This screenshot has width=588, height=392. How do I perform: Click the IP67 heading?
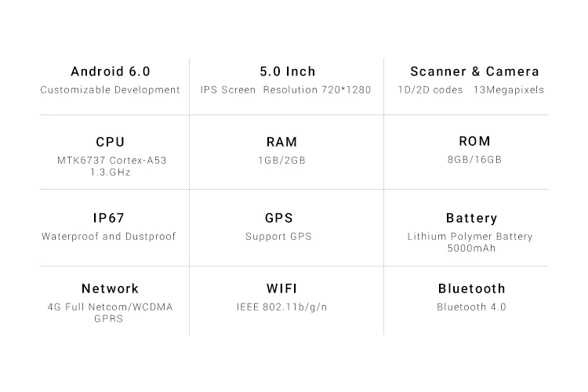tap(108, 218)
